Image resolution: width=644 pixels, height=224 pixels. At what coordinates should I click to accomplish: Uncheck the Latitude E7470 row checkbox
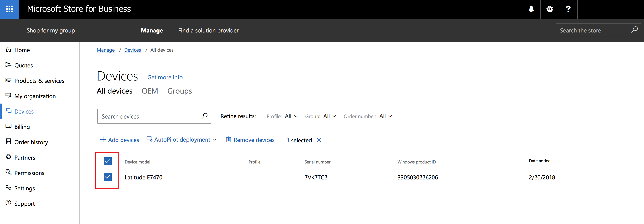point(108,177)
